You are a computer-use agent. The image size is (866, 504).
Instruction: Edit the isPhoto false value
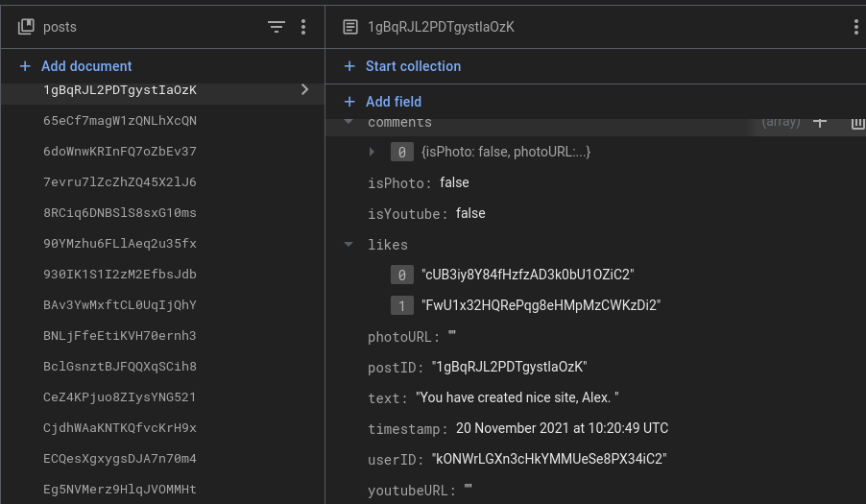pyautogui.click(x=454, y=182)
